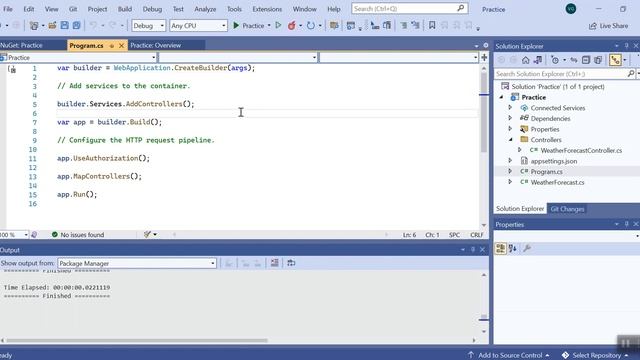This screenshot has width=640, height=360.
Task: Collapse the Controllers folder
Action: 510,140
